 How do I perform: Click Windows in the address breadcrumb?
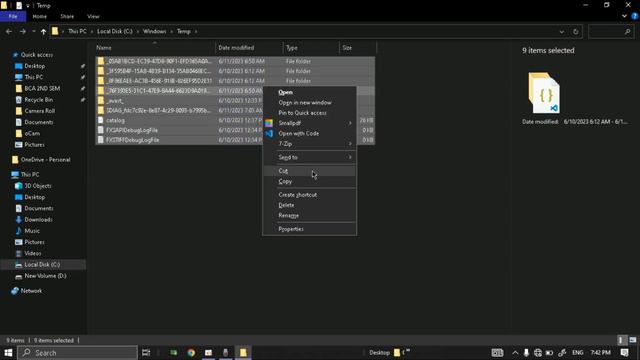point(154,31)
